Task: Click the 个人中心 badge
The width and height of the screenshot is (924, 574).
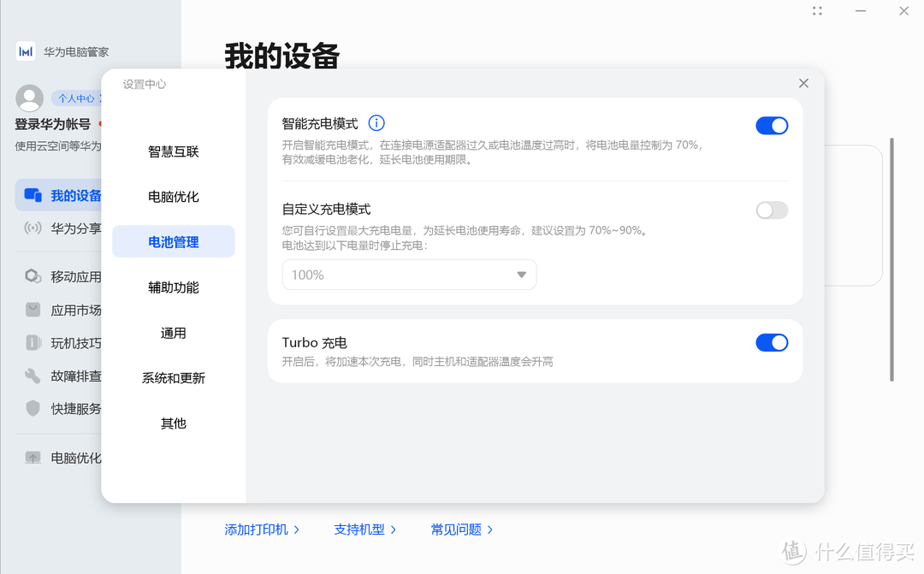Action: [x=77, y=98]
